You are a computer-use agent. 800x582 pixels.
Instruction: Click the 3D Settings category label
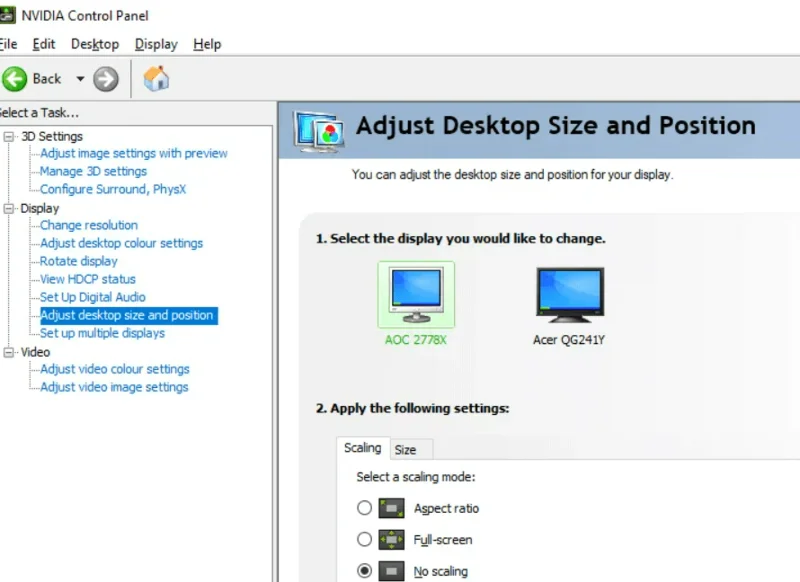tap(52, 137)
